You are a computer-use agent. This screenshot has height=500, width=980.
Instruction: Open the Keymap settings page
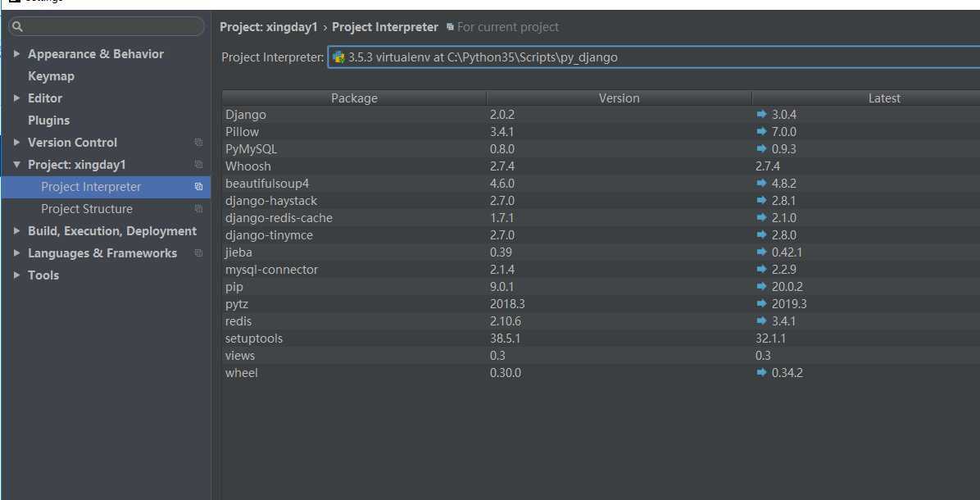point(52,76)
